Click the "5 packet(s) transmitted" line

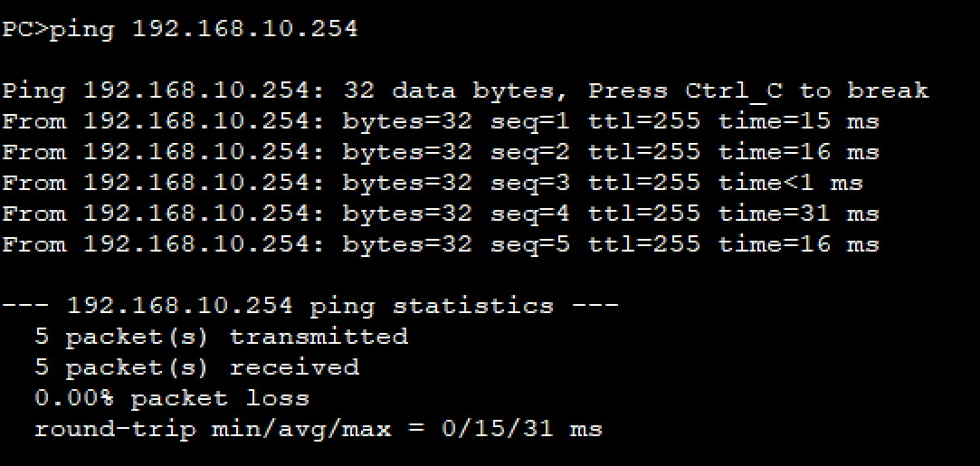click(x=221, y=337)
